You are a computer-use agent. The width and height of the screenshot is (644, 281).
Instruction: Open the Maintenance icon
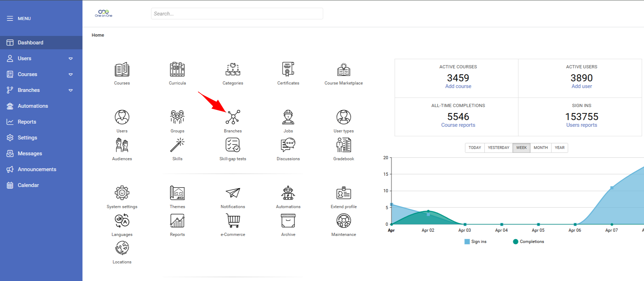(343, 221)
